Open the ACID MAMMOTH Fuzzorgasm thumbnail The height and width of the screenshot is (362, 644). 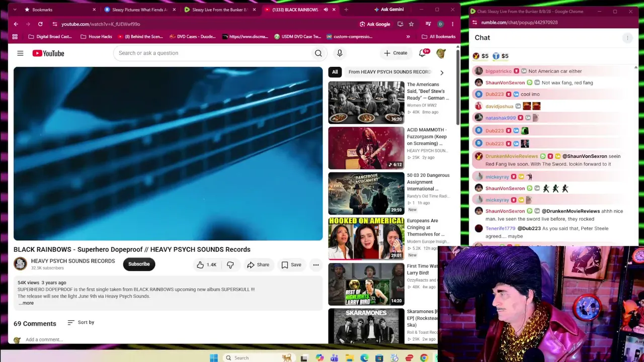coord(366,148)
